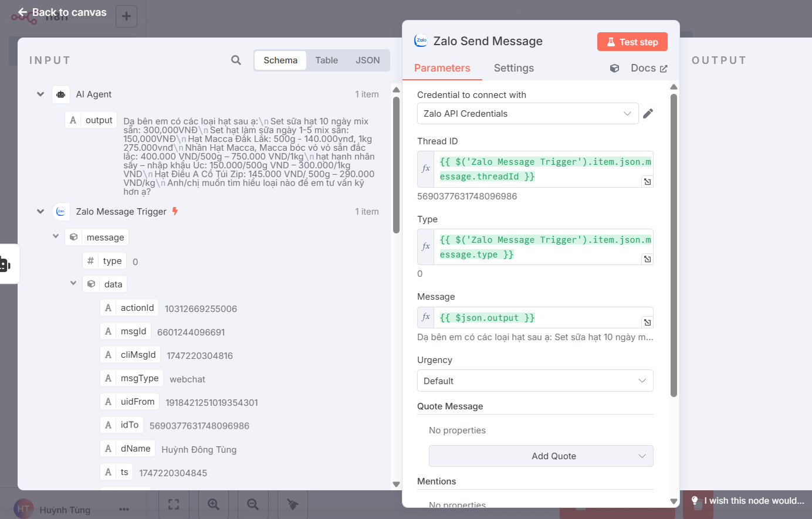Select the cliMsgId field
812x519 pixels.
pos(130,355)
